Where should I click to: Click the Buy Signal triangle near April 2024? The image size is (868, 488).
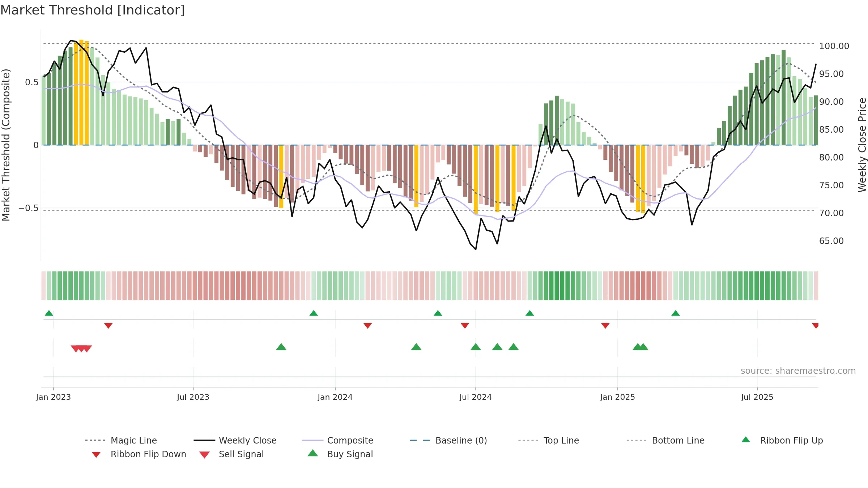tap(416, 347)
